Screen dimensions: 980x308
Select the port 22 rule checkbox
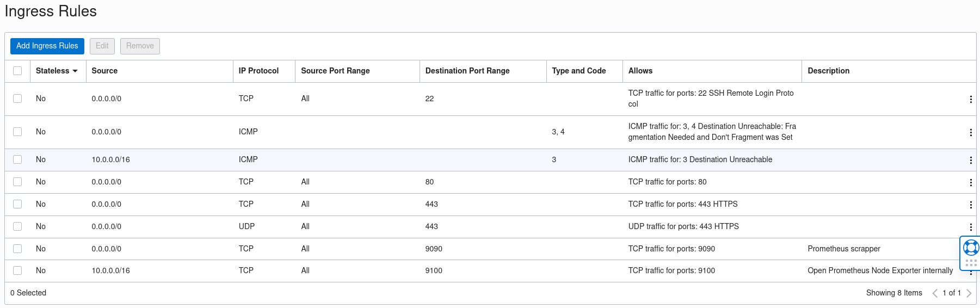[17, 98]
